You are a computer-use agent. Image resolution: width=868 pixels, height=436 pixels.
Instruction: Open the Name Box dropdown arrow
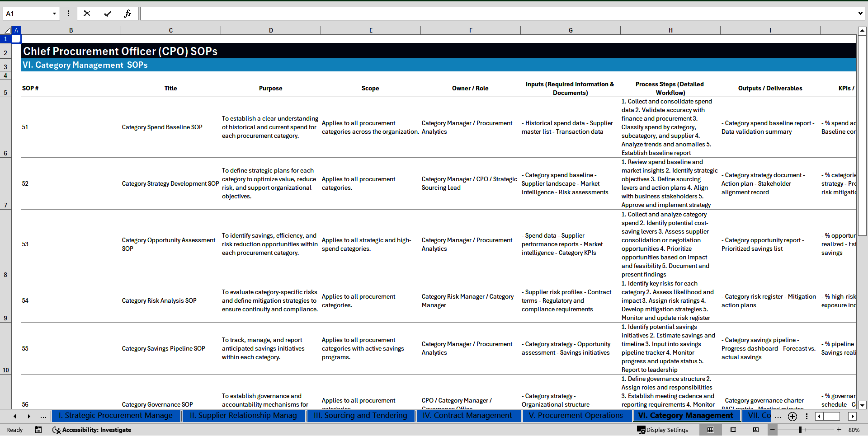(x=54, y=14)
